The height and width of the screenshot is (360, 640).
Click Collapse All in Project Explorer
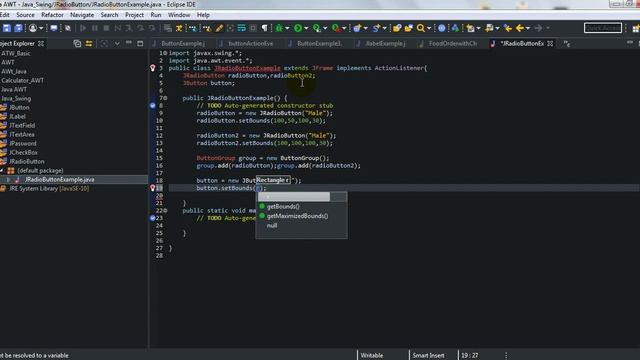77,43
